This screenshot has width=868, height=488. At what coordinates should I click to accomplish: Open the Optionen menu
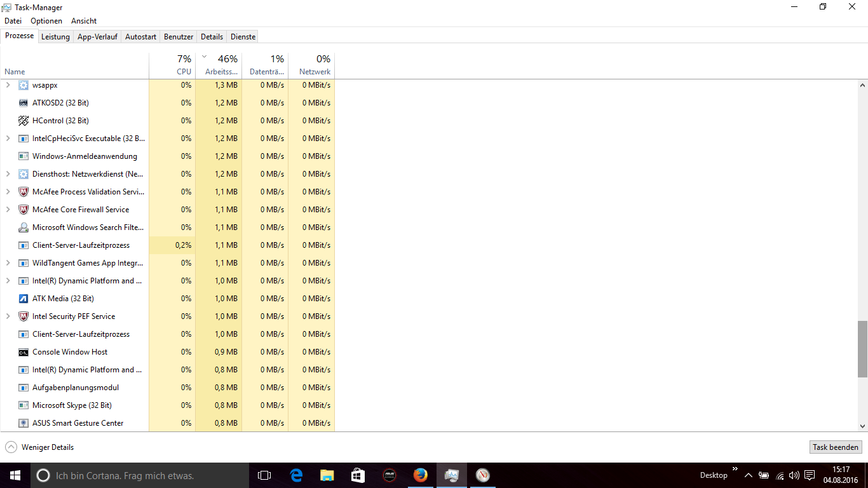click(46, 21)
